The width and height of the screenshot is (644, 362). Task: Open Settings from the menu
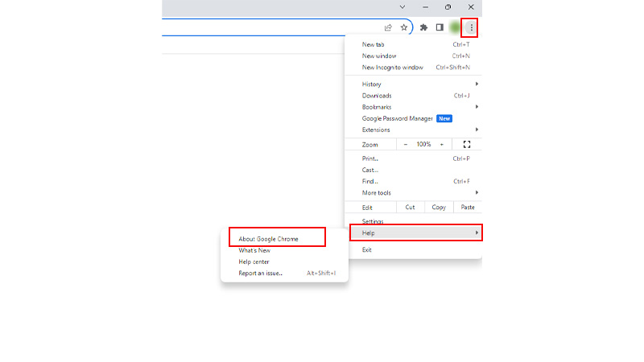[x=414, y=220]
